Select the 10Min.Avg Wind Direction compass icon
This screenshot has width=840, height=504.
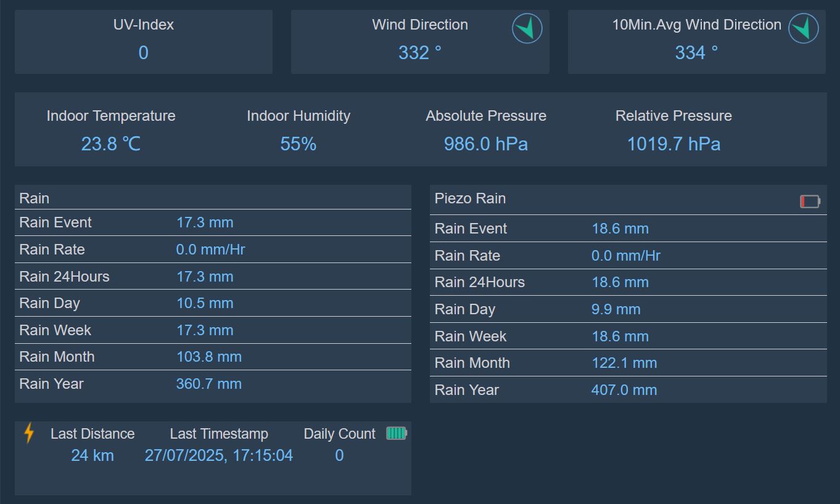pyautogui.click(x=804, y=28)
